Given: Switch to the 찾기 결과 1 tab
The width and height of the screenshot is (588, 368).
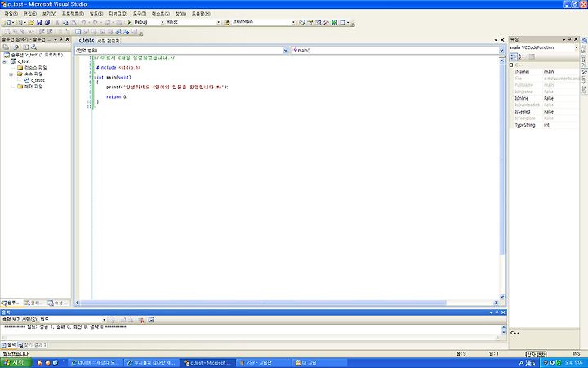Looking at the screenshot, I should pos(32,345).
